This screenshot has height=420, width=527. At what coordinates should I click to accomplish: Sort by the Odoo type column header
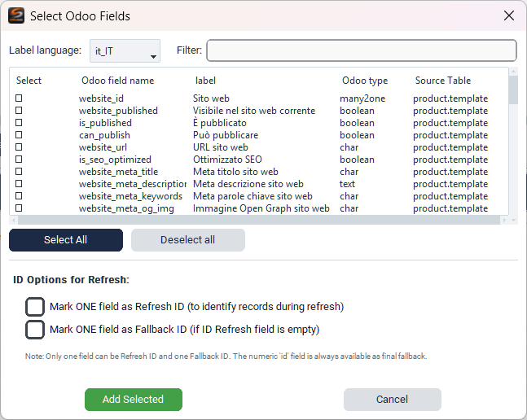pyautogui.click(x=365, y=81)
